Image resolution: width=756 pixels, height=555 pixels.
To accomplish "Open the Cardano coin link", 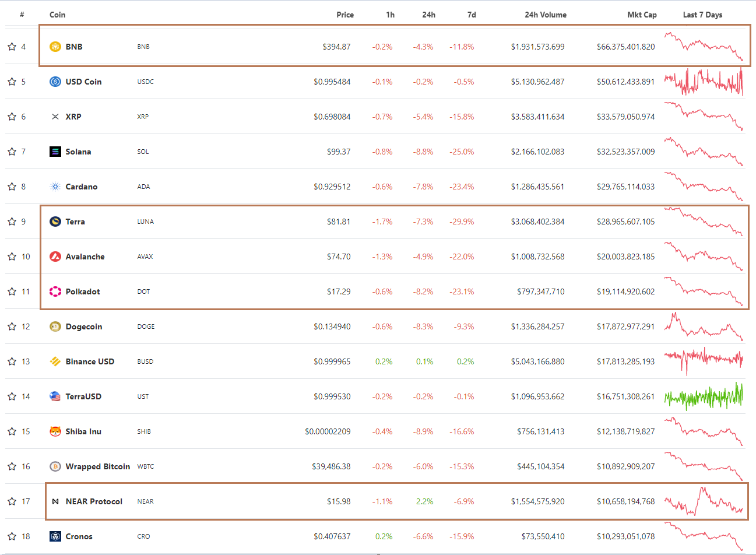I will tap(82, 187).
